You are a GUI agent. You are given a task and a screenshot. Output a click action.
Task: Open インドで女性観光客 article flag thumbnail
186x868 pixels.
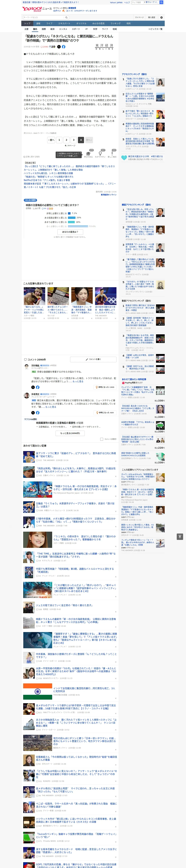(x=38, y=692)
